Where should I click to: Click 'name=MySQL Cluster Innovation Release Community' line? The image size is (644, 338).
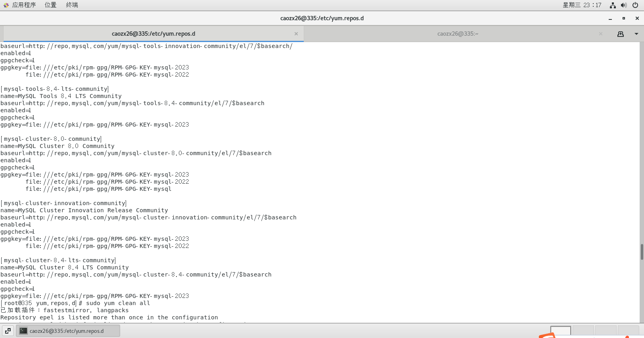point(84,210)
